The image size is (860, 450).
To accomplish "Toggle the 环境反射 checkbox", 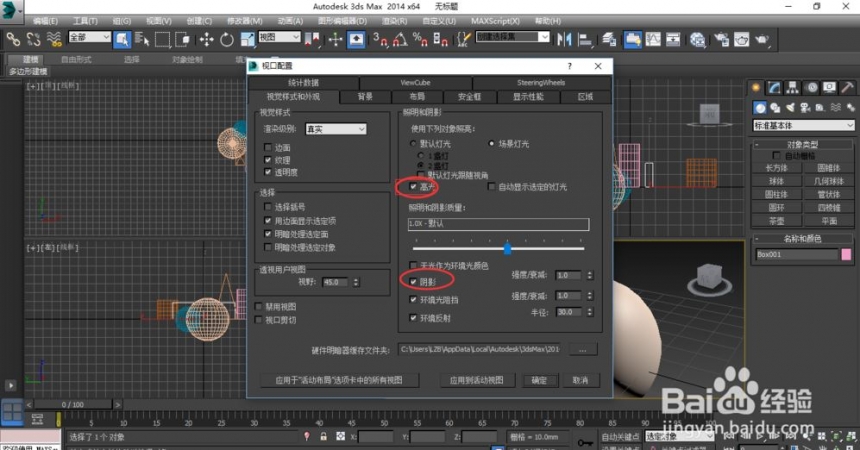I will (413, 318).
